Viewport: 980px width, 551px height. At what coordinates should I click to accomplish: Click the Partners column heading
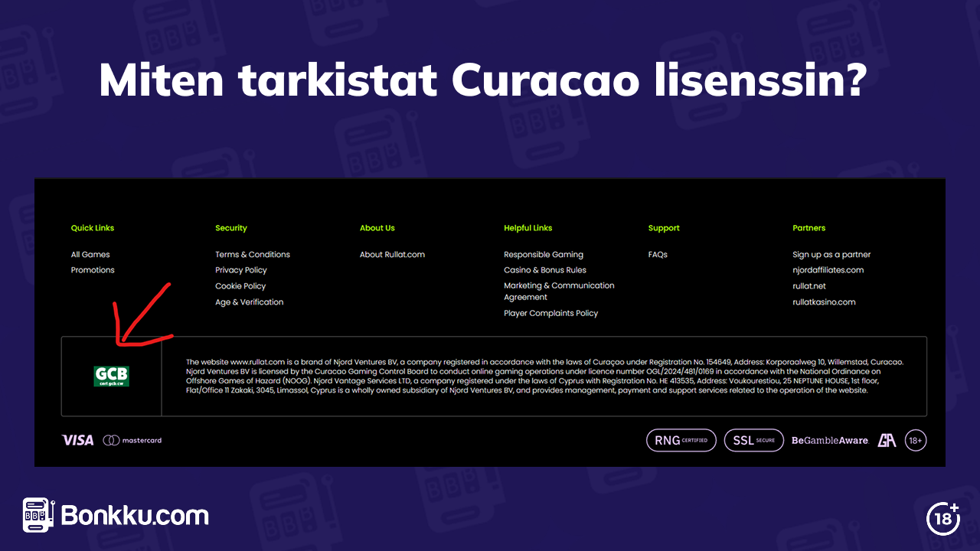(x=809, y=228)
